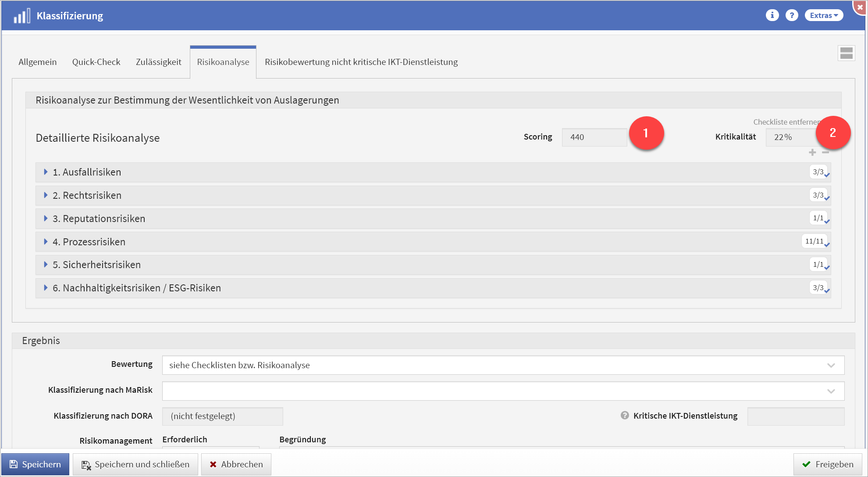This screenshot has width=868, height=477.
Task: Click the Freigeben button
Action: pos(828,464)
